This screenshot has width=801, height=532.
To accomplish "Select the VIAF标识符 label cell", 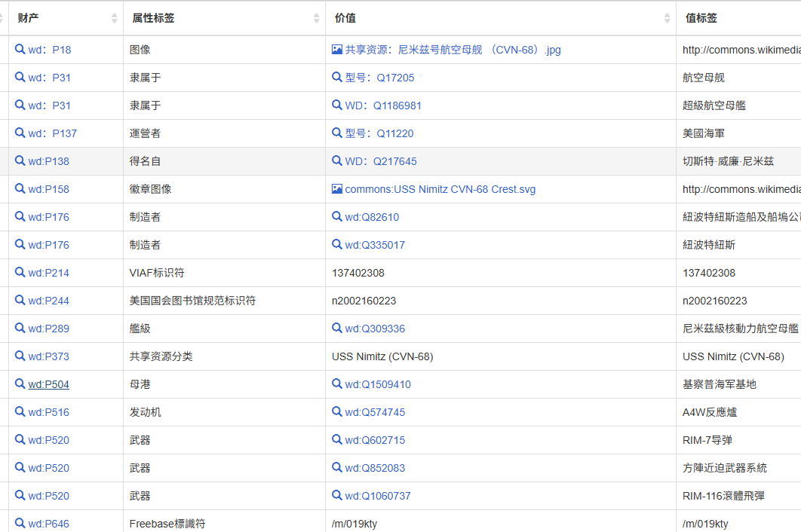I will tap(156, 273).
